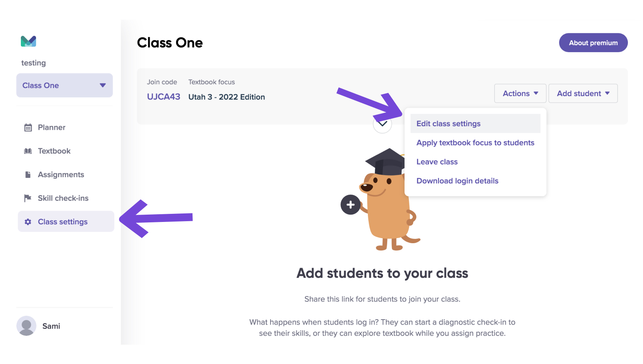Select the Textbook book icon
Image resolution: width=643 pixels, height=364 pixels.
tap(28, 151)
